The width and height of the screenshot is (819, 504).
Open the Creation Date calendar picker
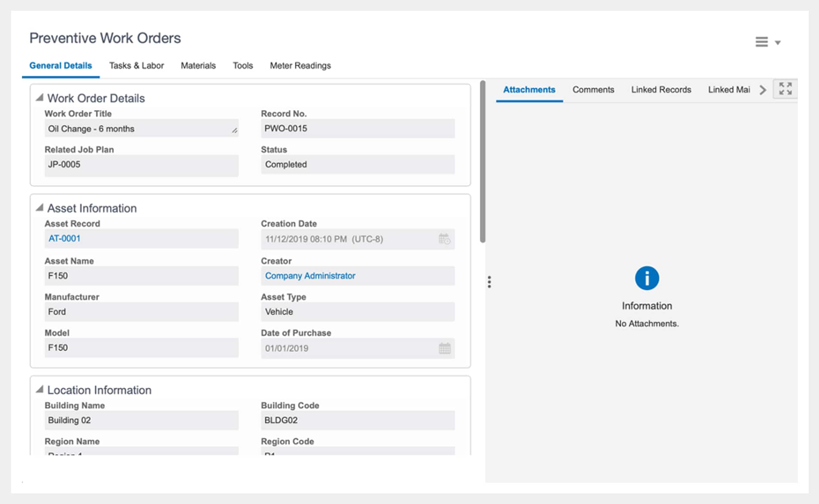(444, 239)
